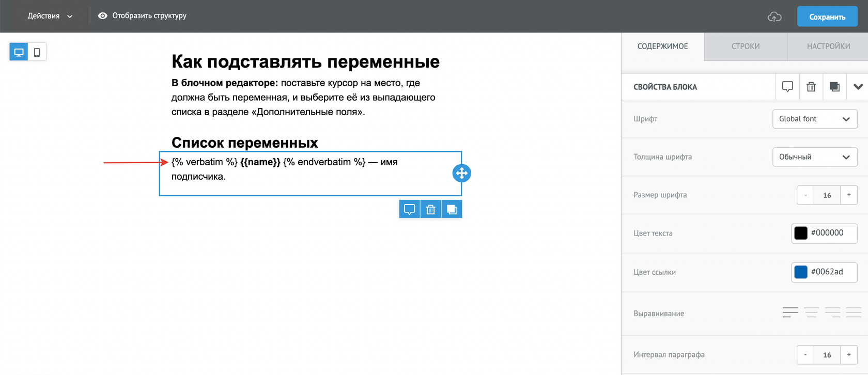868x375 pixels.
Task: Click the Сохранить button
Action: pyautogui.click(x=827, y=17)
